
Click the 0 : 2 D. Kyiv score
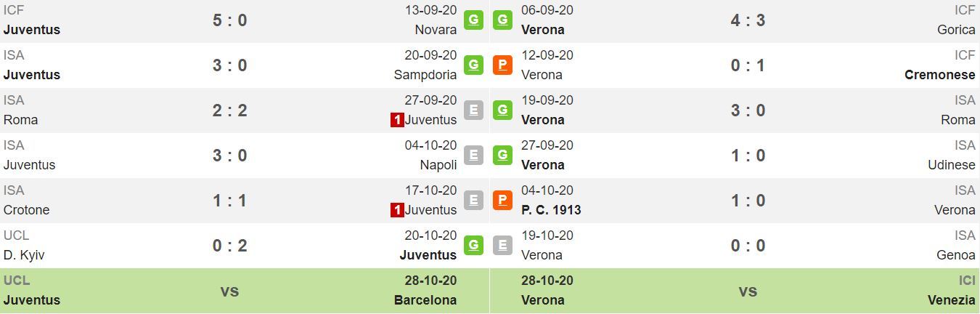[x=230, y=246]
